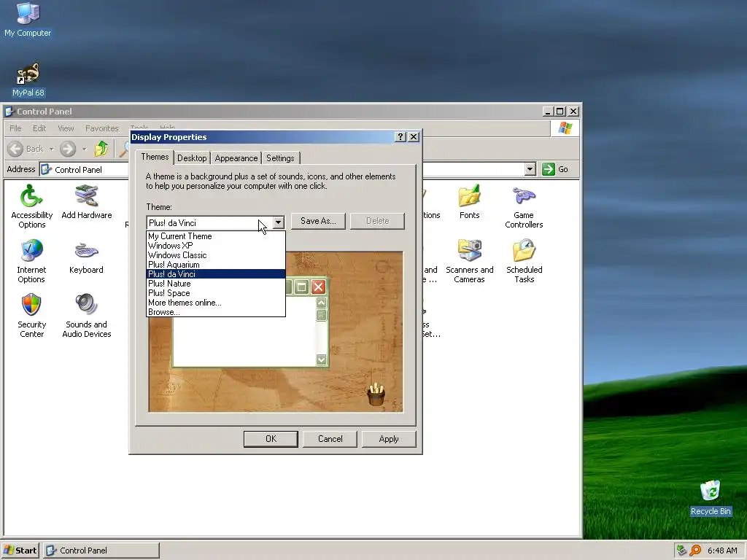Click the Apply button

[x=389, y=439]
